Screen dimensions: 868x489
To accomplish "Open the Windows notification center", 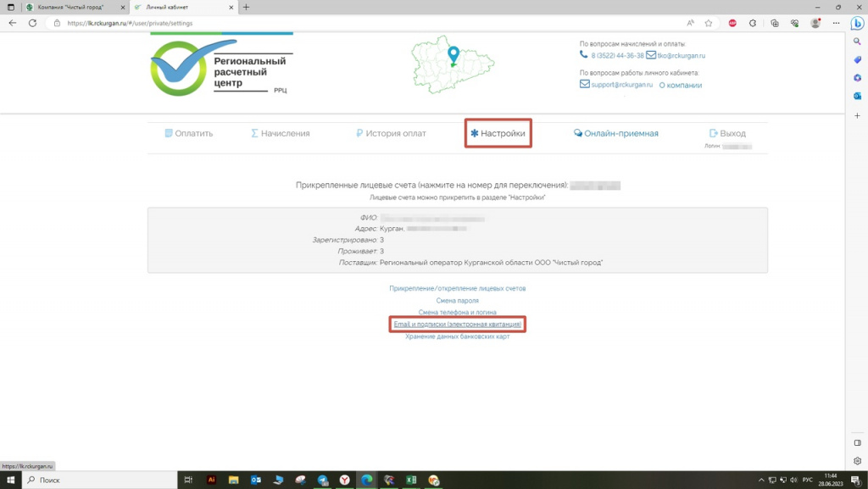I will (856, 481).
